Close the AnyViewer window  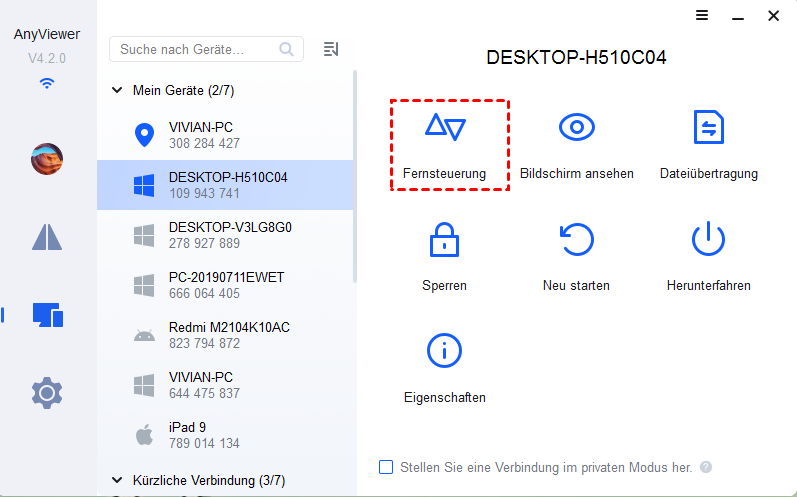pyautogui.click(x=774, y=16)
